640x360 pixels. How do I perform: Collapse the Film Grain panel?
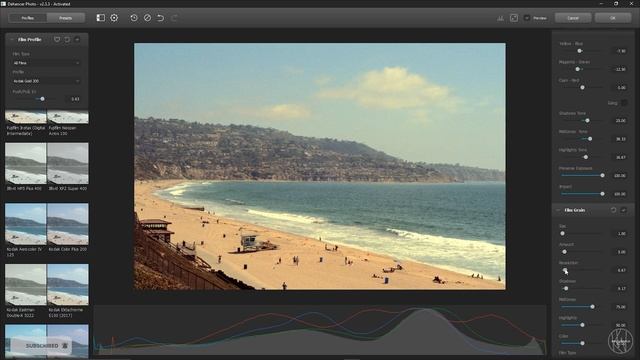click(x=558, y=210)
